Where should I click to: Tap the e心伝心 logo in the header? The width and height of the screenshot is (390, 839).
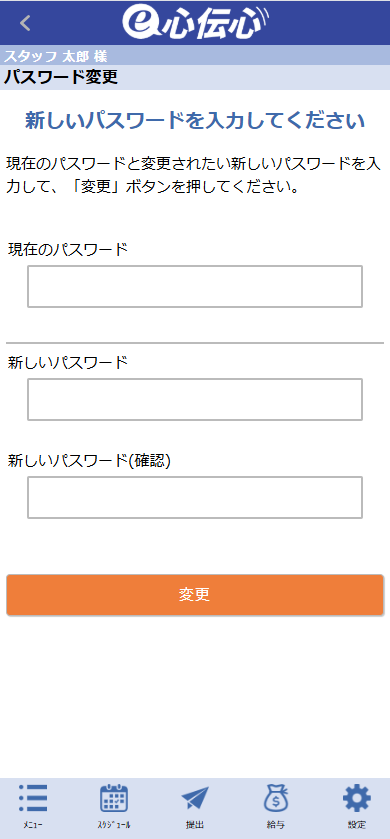(195, 22)
